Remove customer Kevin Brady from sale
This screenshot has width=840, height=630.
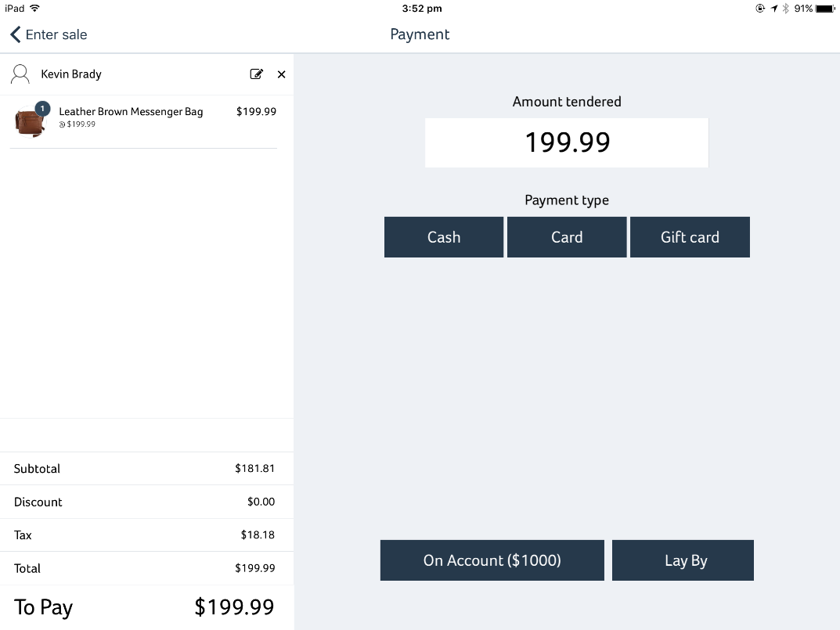281,74
